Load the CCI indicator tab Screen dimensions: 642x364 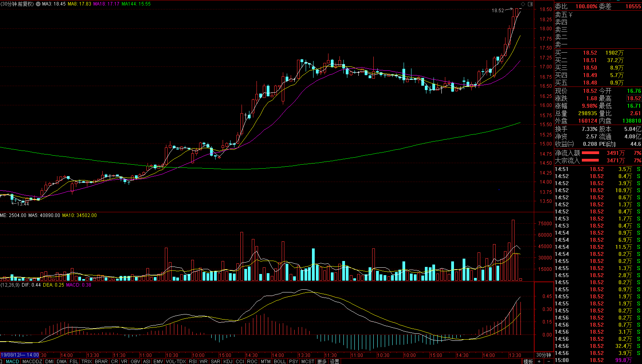coord(240,361)
